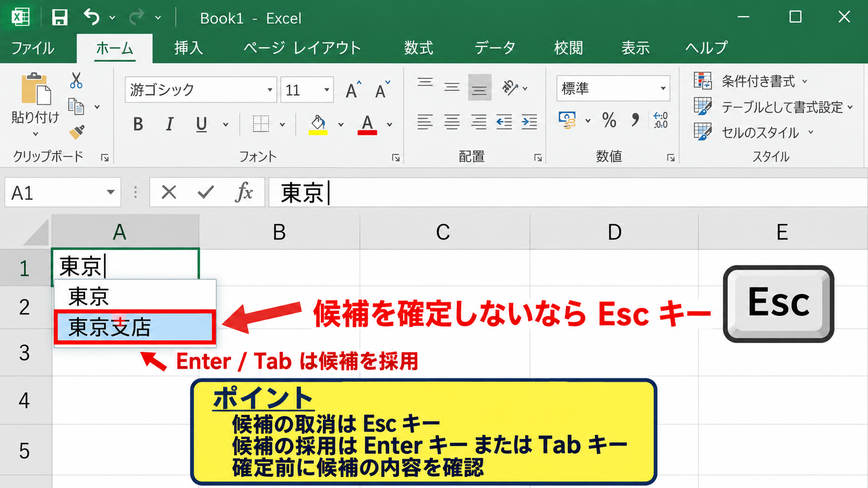Cancel entry with X in formula bar
Image resolution: width=868 pixels, height=488 pixels.
coord(169,193)
